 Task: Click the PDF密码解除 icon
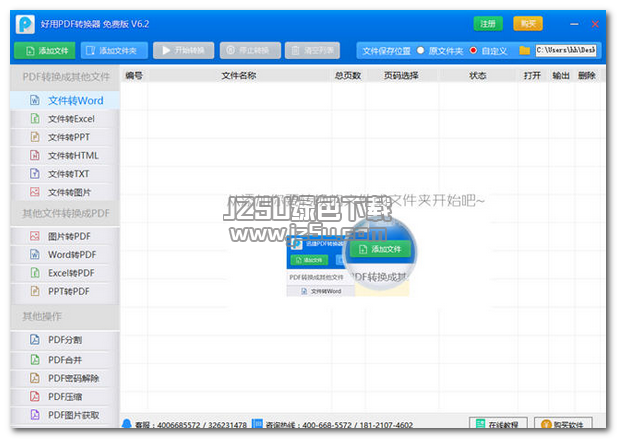35,378
